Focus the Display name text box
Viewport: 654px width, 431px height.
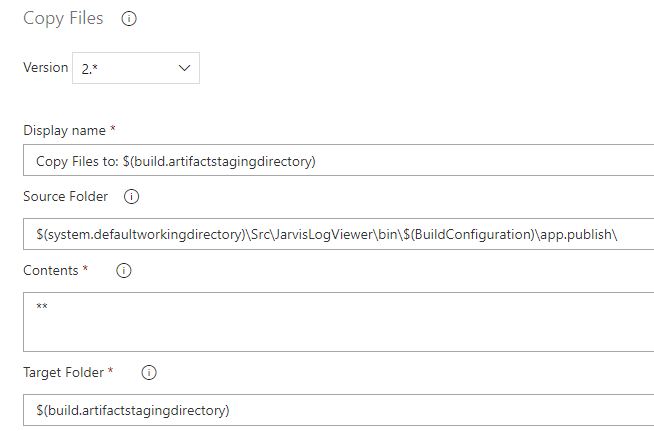click(339, 160)
